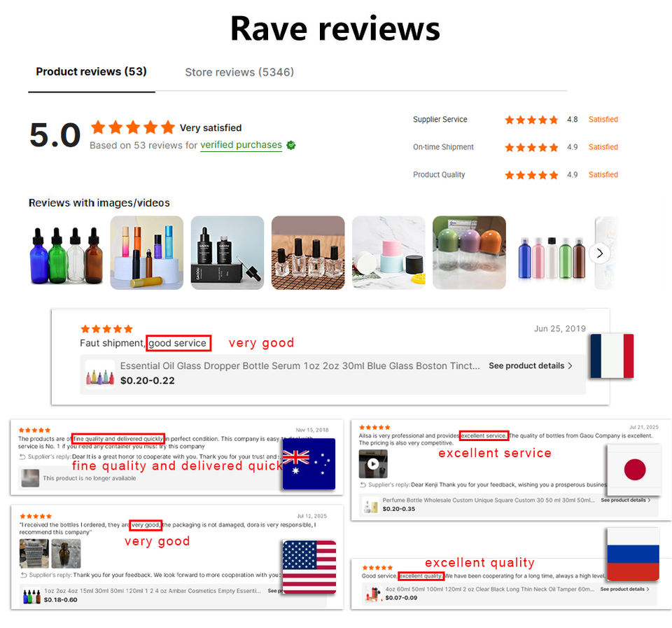Open the pink and blue cream jars photo
This screenshot has width=672, height=628.
coord(388,253)
